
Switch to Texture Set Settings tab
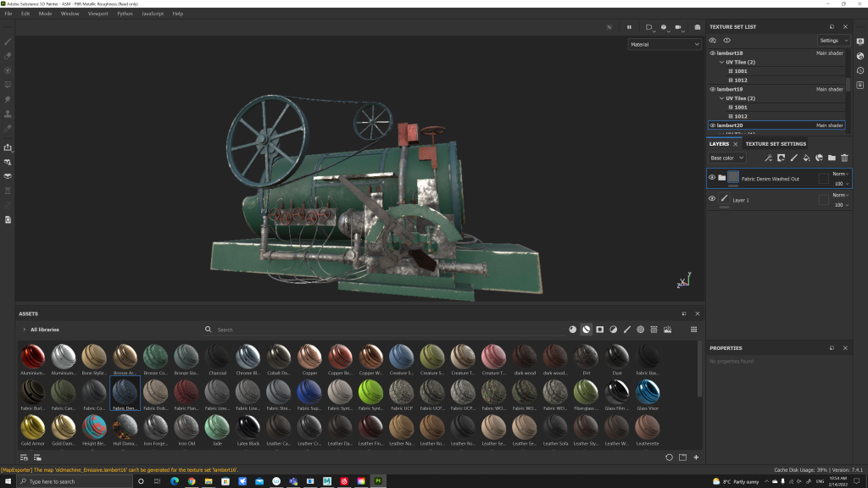(x=776, y=144)
